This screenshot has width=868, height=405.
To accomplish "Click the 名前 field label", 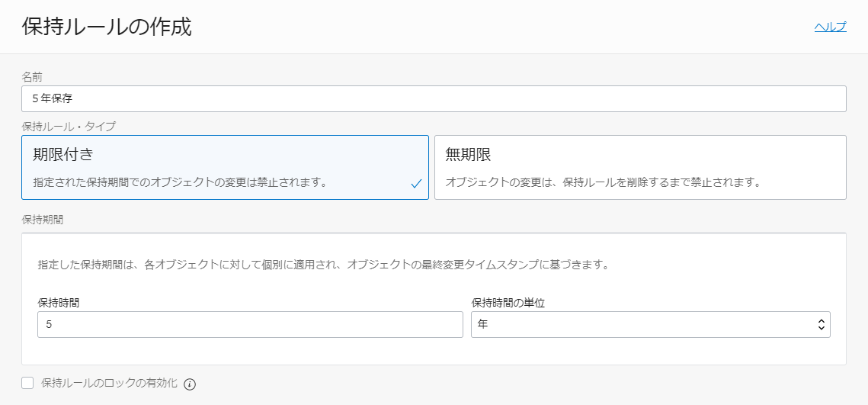I will (30, 77).
